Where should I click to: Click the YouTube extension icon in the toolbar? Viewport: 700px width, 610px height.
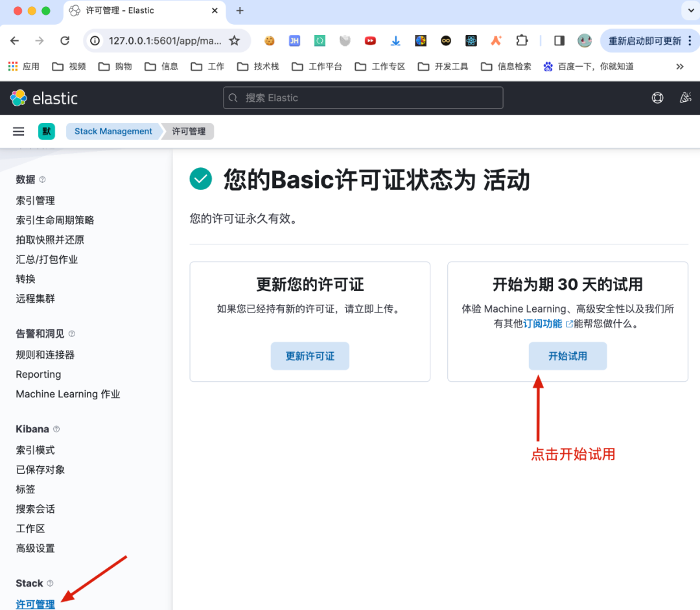(370, 40)
